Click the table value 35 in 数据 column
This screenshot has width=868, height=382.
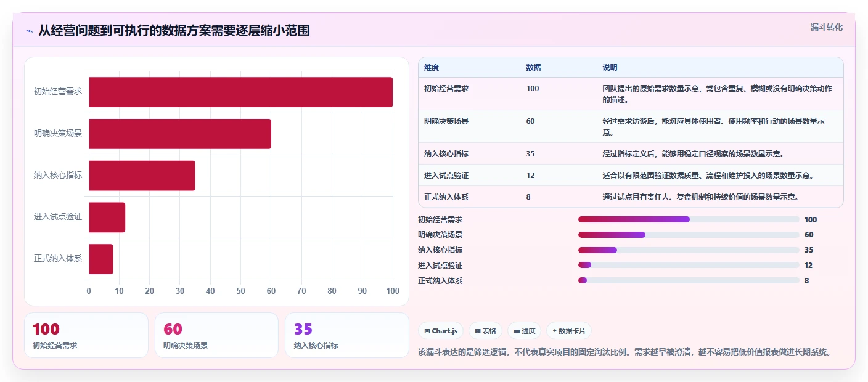click(x=531, y=154)
